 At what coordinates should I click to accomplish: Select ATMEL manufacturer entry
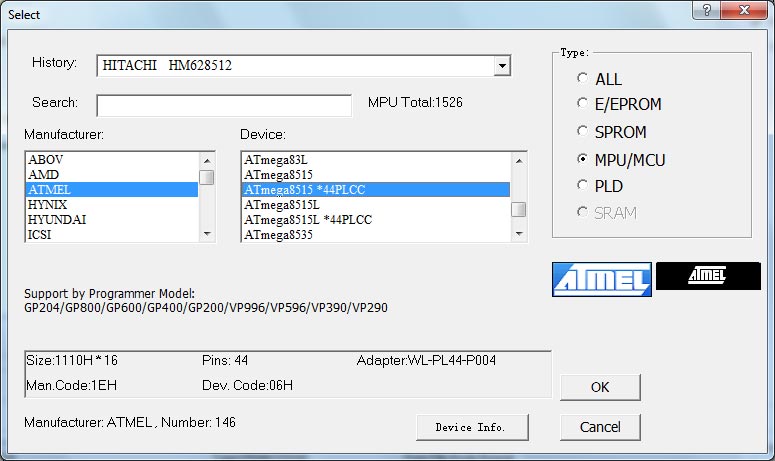click(x=112, y=190)
